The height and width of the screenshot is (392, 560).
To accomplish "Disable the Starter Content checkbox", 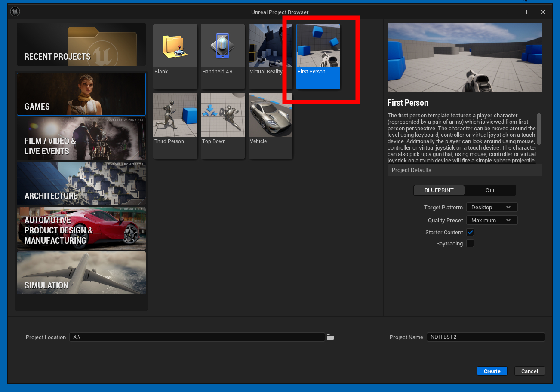I will (470, 233).
